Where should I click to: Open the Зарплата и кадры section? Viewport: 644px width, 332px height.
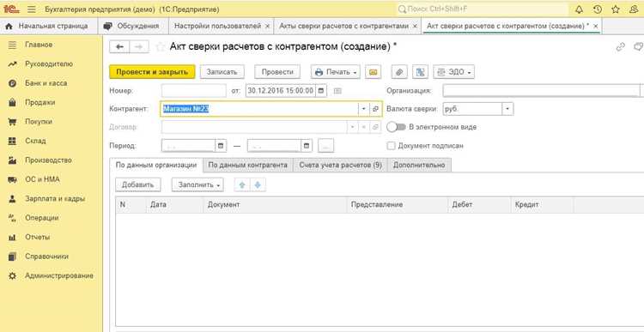pos(55,199)
